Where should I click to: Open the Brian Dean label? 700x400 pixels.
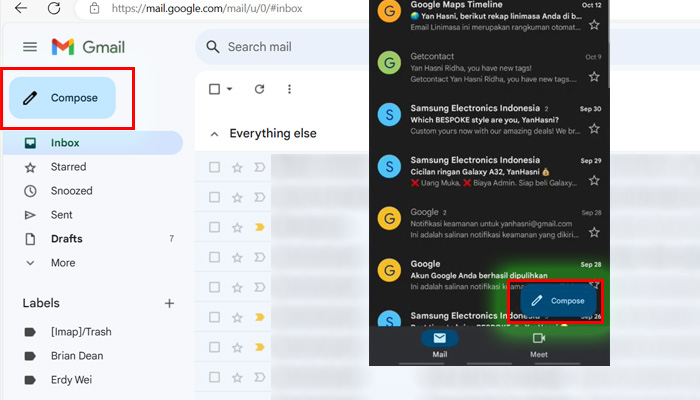click(78, 355)
